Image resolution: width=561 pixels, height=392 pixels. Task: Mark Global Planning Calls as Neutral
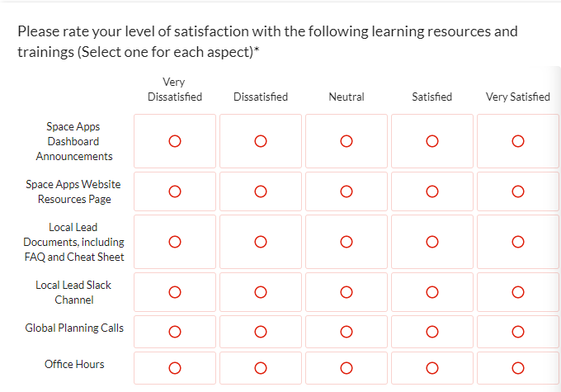point(346,332)
